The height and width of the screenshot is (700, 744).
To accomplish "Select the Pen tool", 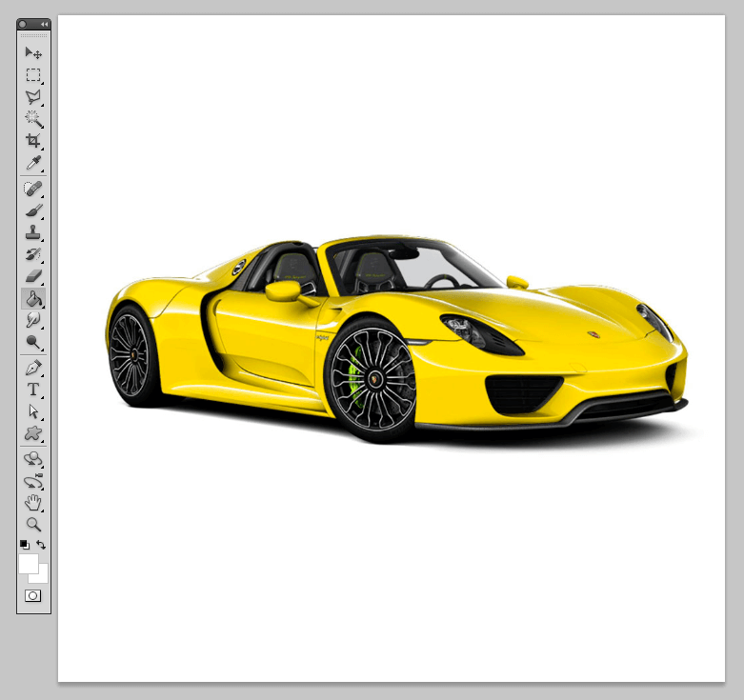I will point(33,368).
